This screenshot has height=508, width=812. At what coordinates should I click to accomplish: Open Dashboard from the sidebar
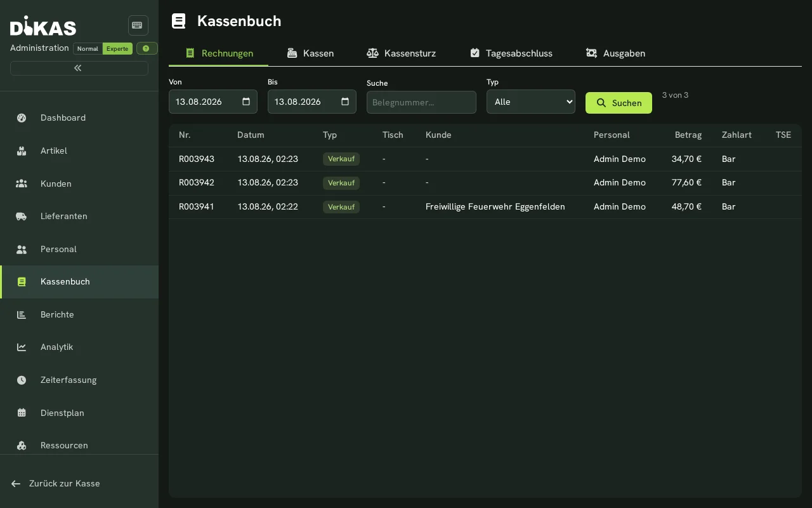click(x=79, y=117)
